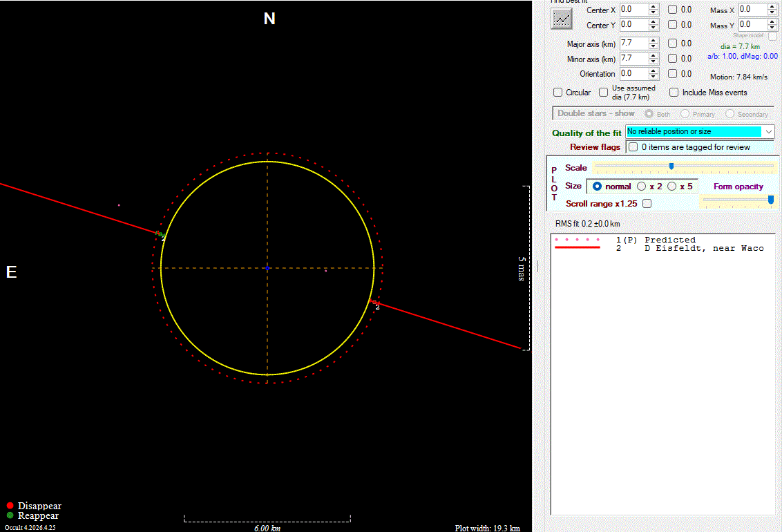Increase Minor axis with the up arrow

click(654, 55)
